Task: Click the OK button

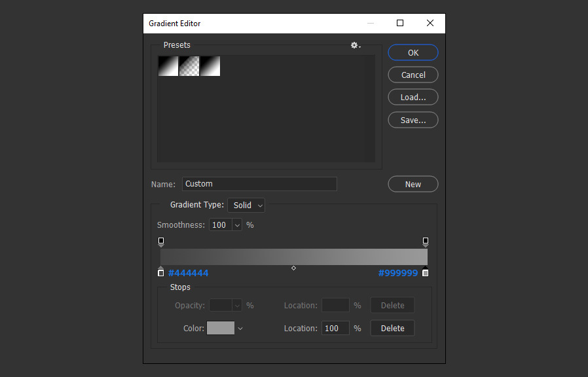Action: coord(413,52)
